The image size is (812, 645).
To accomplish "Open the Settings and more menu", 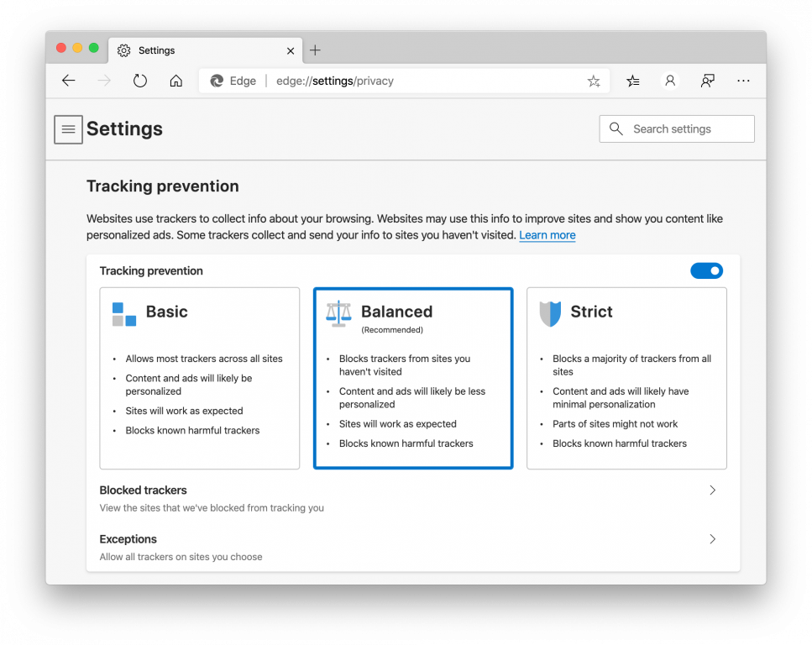I will (743, 81).
